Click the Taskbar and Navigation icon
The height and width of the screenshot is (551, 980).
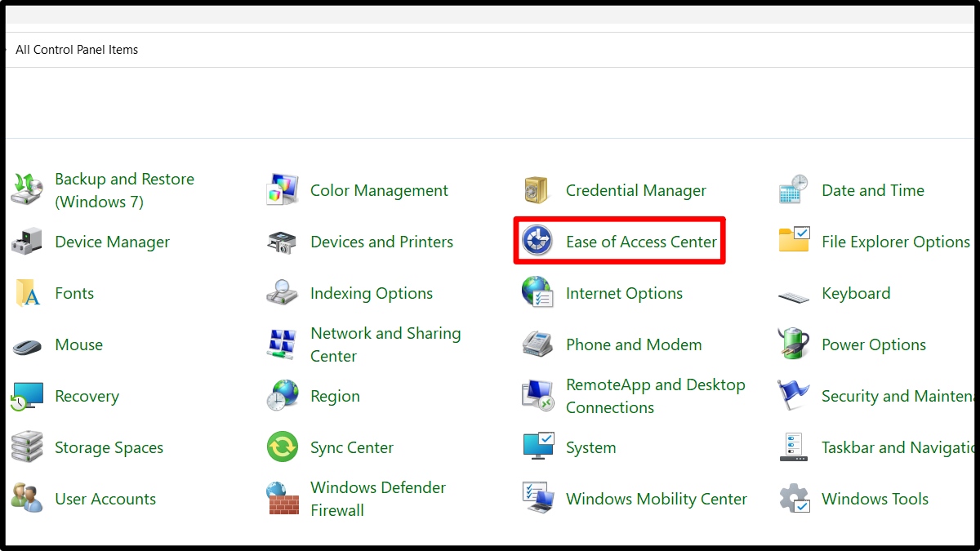794,447
